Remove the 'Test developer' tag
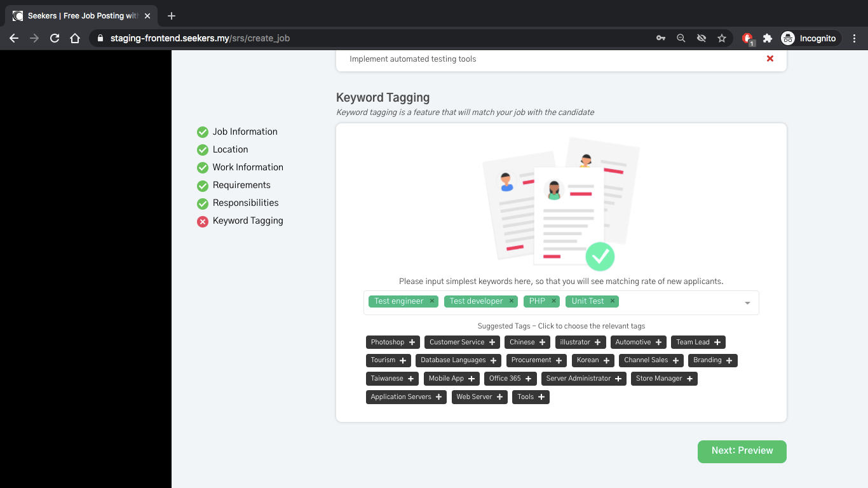 [511, 301]
